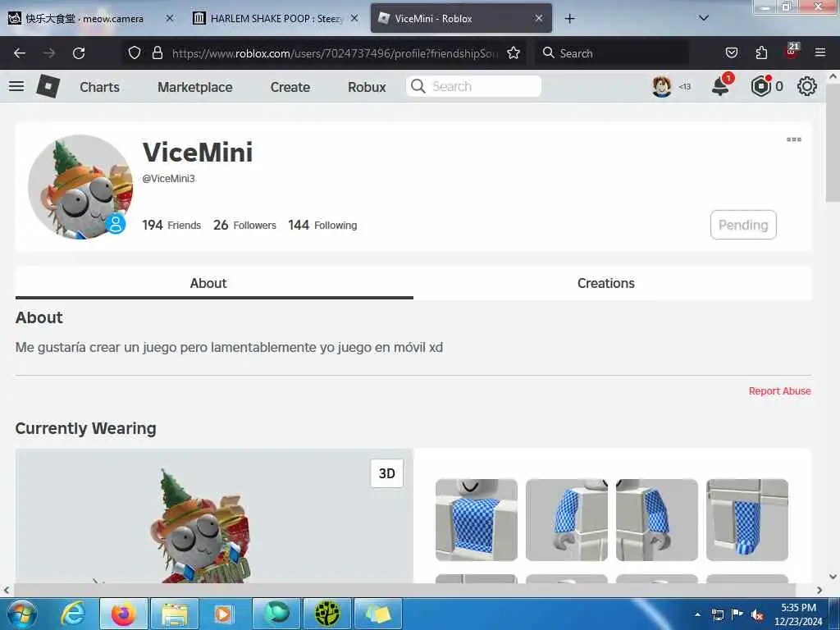This screenshot has width=840, height=630.
Task: Open the Robux balance icon
Action: coord(760,86)
